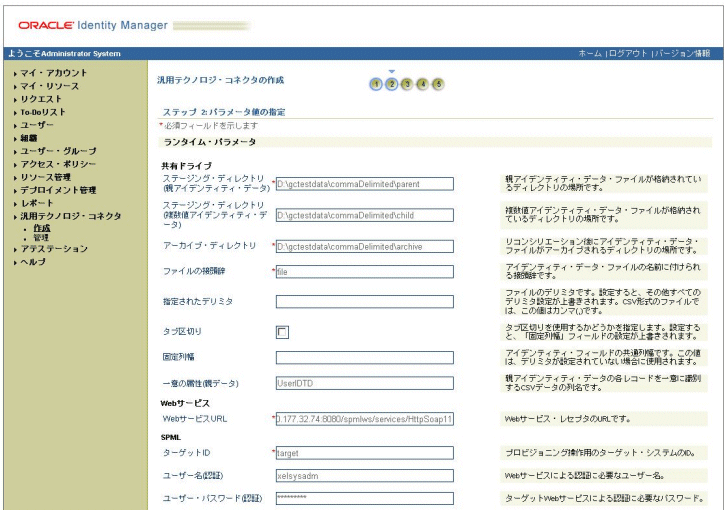Click ようこそAdministrator System text
This screenshot has height=510, width=724.
point(64,54)
